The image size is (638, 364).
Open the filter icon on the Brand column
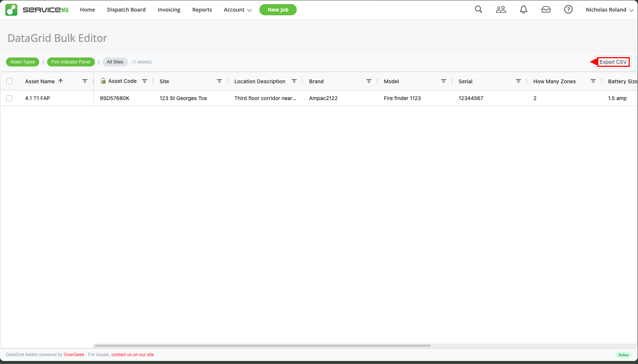[x=369, y=81]
